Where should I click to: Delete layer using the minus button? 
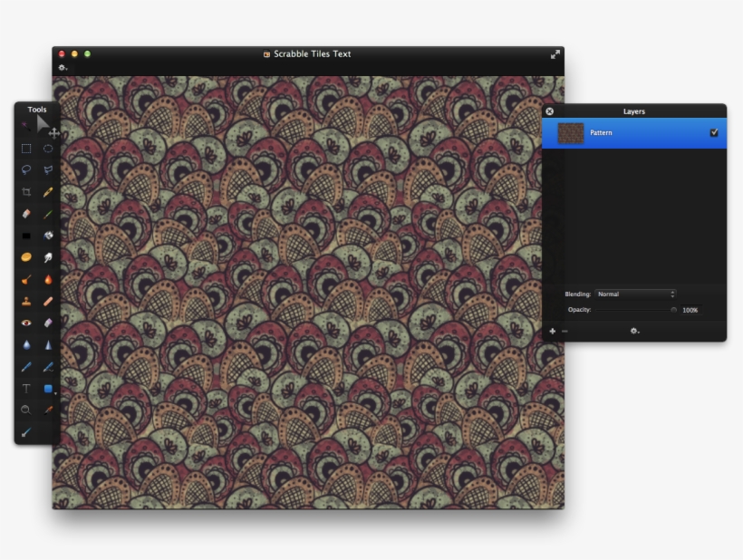pyautogui.click(x=564, y=332)
